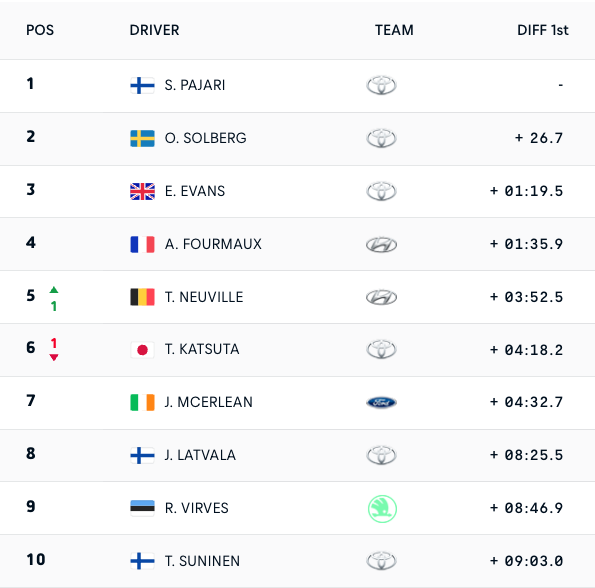Select T. SUNINEN's time gap +09:03.0
595x588 pixels.
tap(526, 561)
